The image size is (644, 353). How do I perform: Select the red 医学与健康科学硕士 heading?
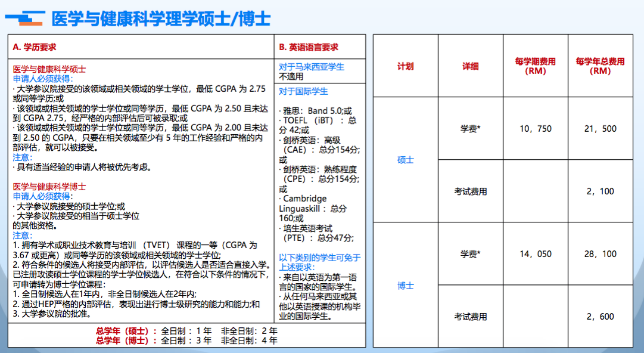pos(49,69)
